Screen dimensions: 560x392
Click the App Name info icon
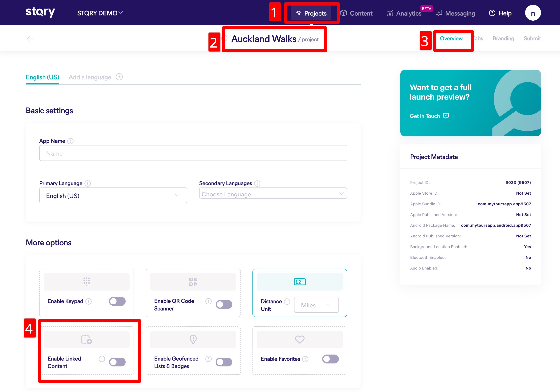[71, 141]
